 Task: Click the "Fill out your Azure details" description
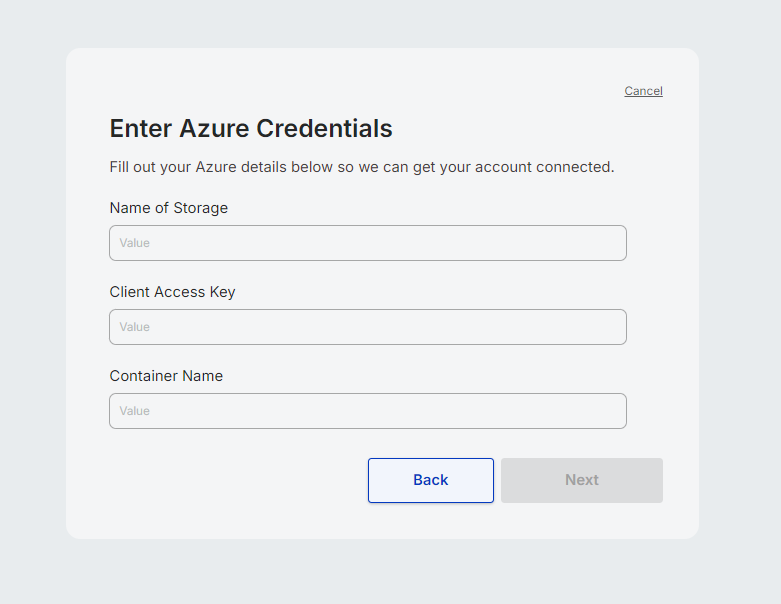point(361,167)
